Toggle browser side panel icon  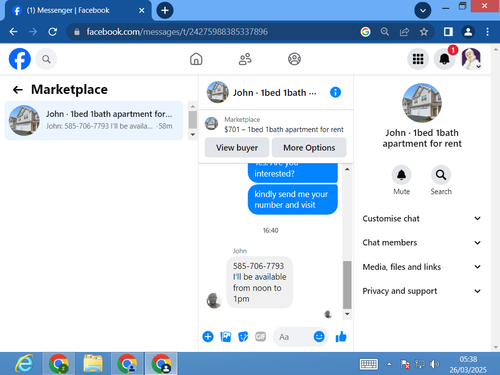[x=448, y=32]
